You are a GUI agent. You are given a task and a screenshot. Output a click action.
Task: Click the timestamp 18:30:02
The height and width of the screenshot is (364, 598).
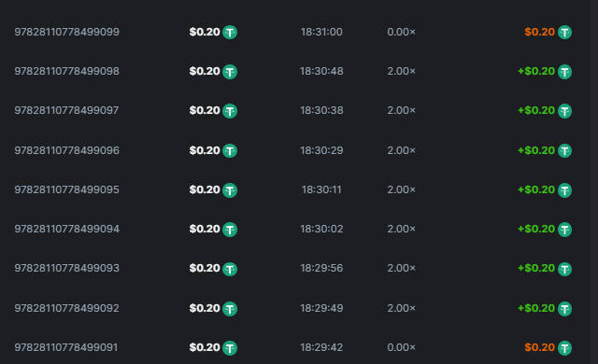pos(321,229)
